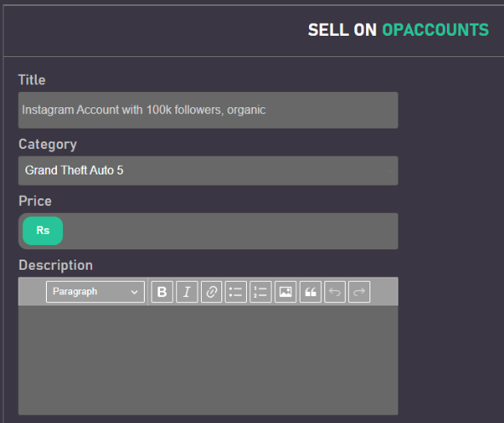The image size is (504, 423).
Task: Expand the Category dropdown showing Grand Theft Auto 5
Action: 208,171
